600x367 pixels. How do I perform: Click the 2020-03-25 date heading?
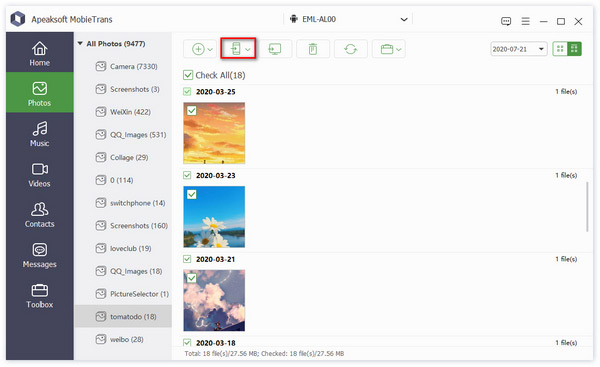click(x=215, y=92)
